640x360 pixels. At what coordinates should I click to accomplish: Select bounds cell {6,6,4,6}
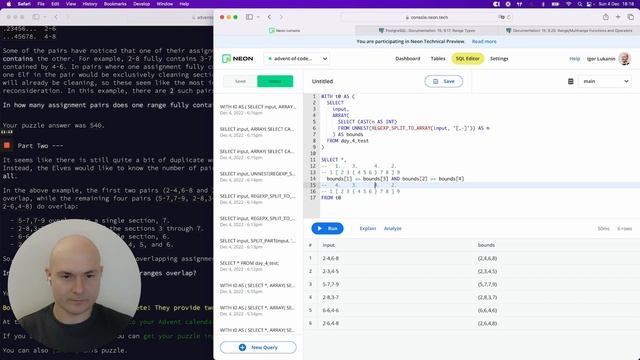point(487,311)
